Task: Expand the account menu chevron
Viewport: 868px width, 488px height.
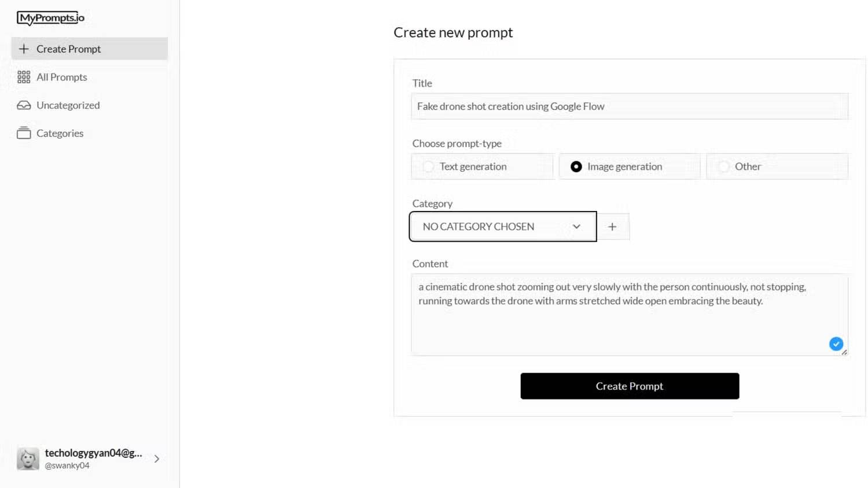Action: point(157,459)
